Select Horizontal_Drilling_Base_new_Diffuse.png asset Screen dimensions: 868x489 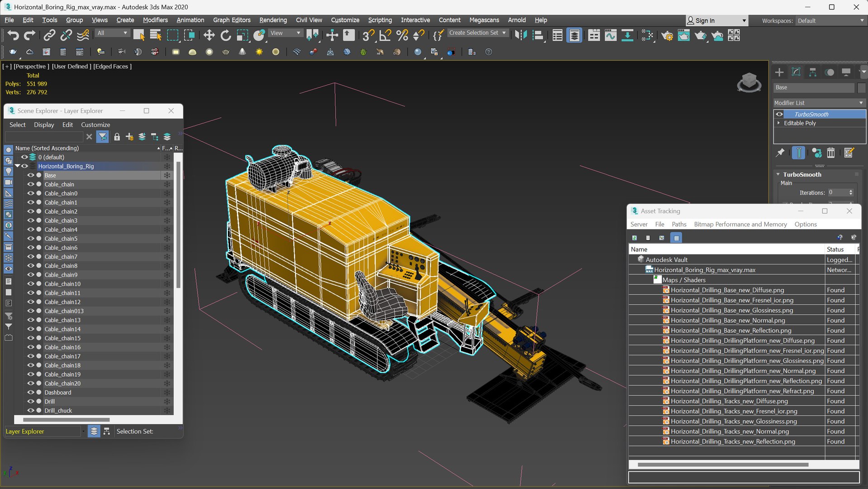coord(727,290)
